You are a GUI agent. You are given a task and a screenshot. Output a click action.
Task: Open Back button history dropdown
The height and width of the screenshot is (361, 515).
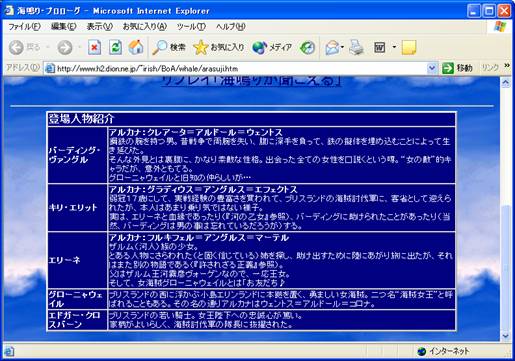coord(48,48)
